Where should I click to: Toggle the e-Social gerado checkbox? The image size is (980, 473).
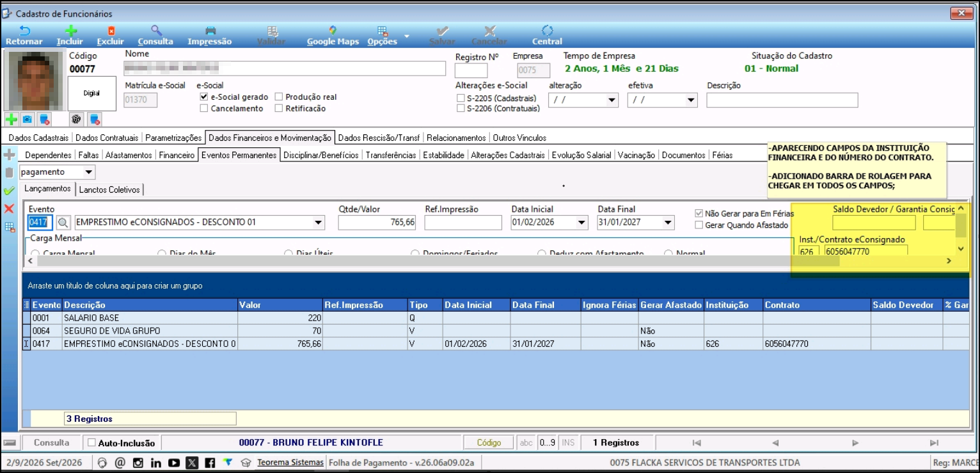click(x=204, y=97)
